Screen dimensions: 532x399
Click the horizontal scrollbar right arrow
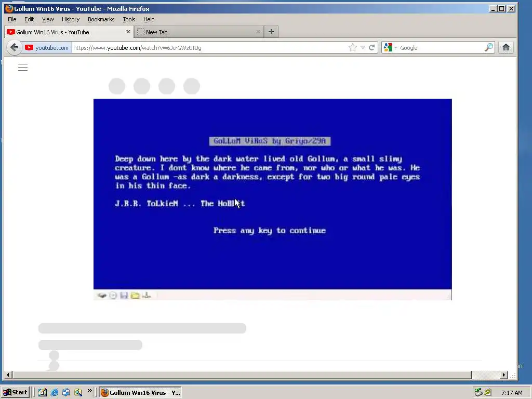pos(504,375)
